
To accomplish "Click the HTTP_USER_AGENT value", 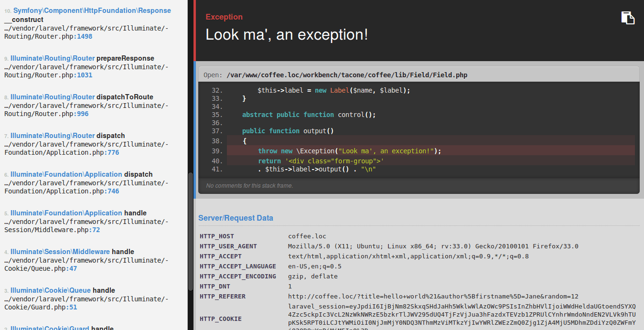I will coord(433,246).
